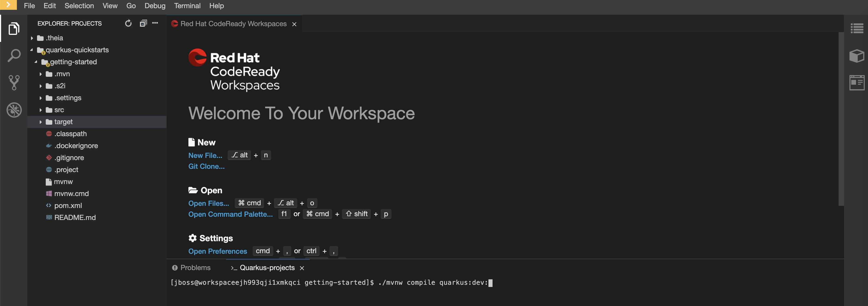This screenshot has height=306, width=868.
Task: Collapse all folders in Explorer
Action: coord(143,23)
